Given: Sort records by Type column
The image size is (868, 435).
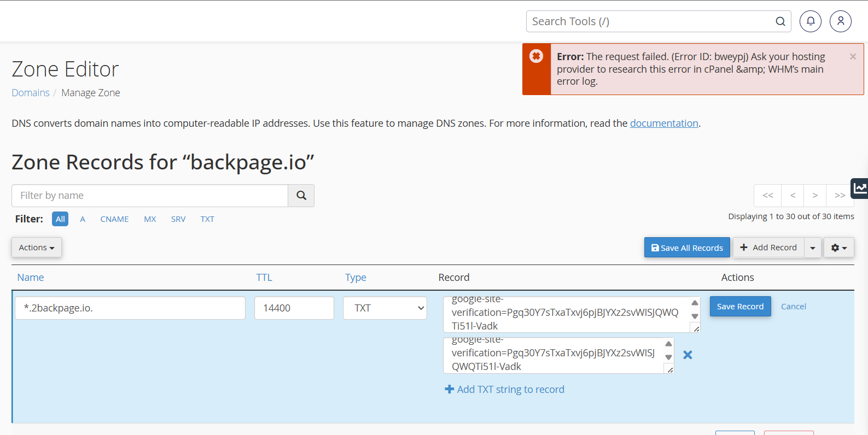Looking at the screenshot, I should 356,278.
